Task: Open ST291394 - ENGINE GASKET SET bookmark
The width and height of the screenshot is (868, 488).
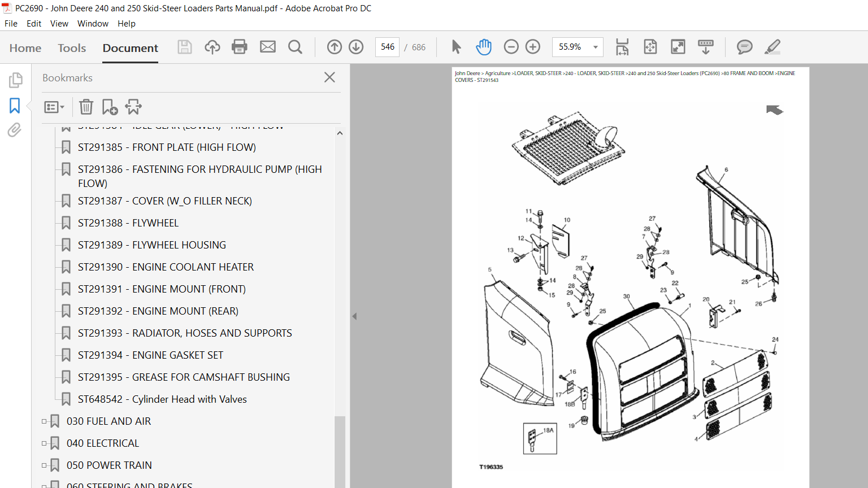Action: [x=150, y=355]
